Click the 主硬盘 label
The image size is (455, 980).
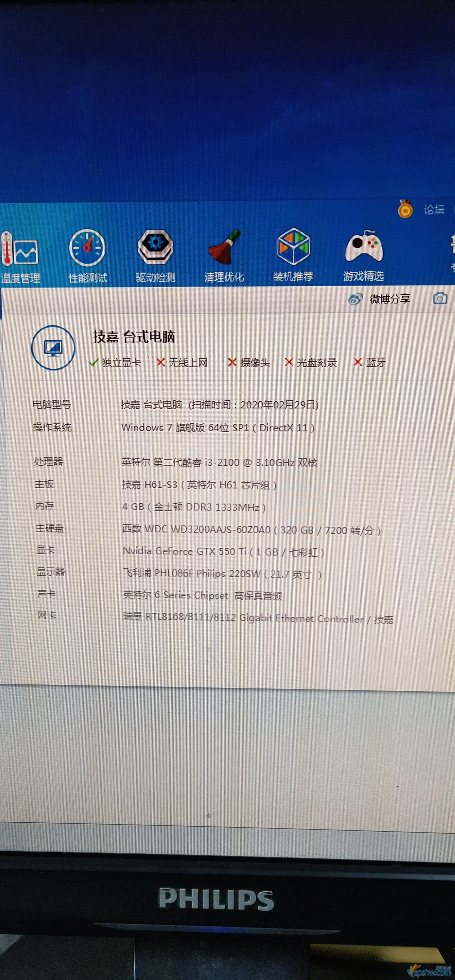[50, 528]
